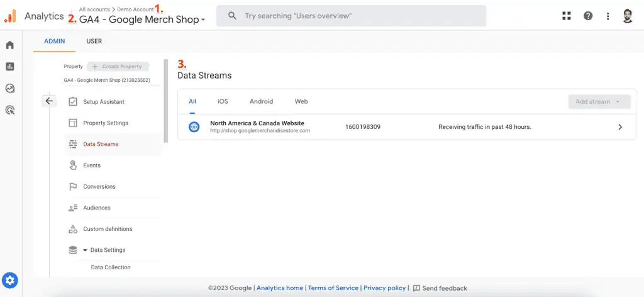Image resolution: width=644 pixels, height=297 pixels.
Task: Select the Android streams tab
Action: 261,101
